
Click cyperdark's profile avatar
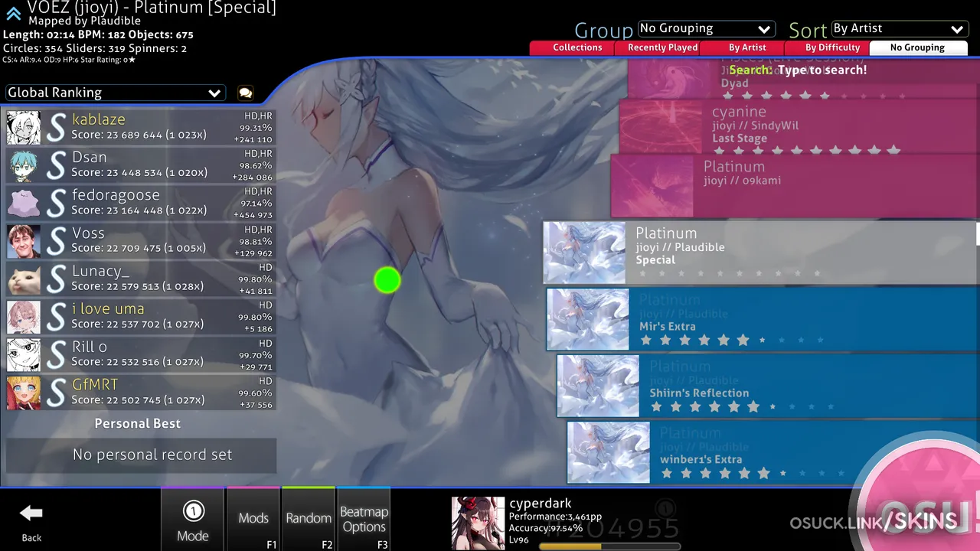(478, 523)
